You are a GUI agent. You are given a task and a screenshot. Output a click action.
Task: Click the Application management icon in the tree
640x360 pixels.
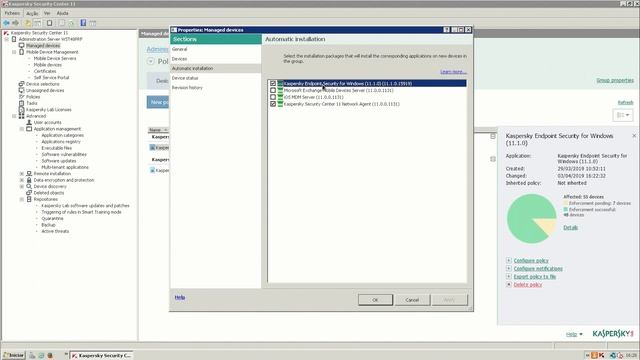tap(29, 129)
